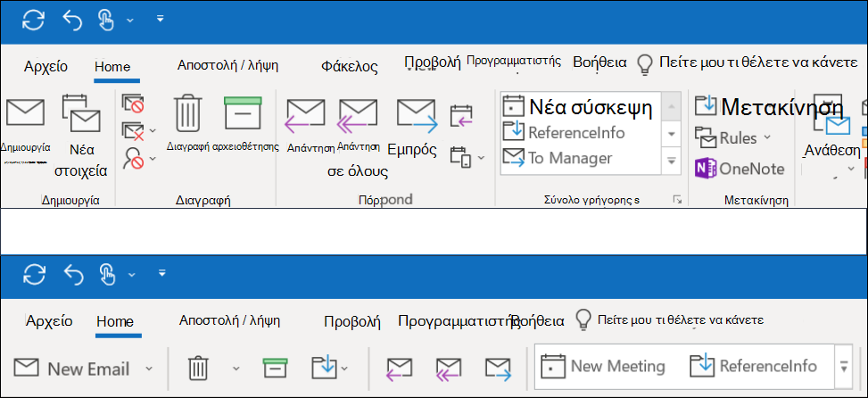Select New Meeting quick step in simplified ribbon
This screenshot has height=398, width=868.
pyautogui.click(x=603, y=366)
